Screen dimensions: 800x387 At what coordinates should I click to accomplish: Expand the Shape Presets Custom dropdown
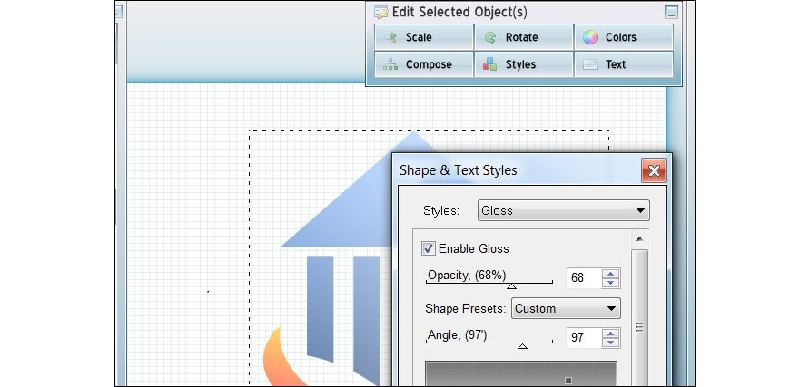click(566, 308)
